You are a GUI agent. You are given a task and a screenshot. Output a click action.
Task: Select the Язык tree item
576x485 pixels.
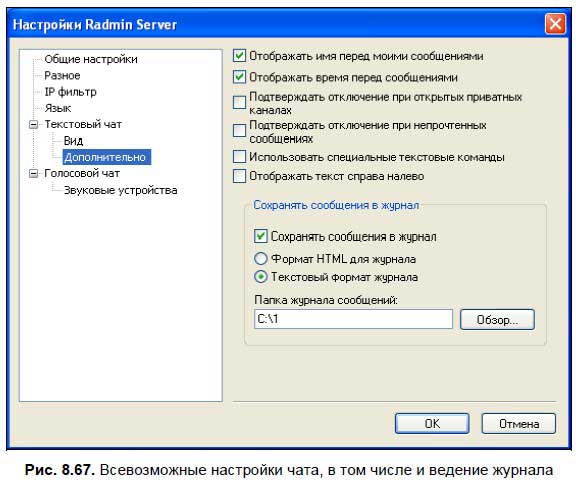58,108
